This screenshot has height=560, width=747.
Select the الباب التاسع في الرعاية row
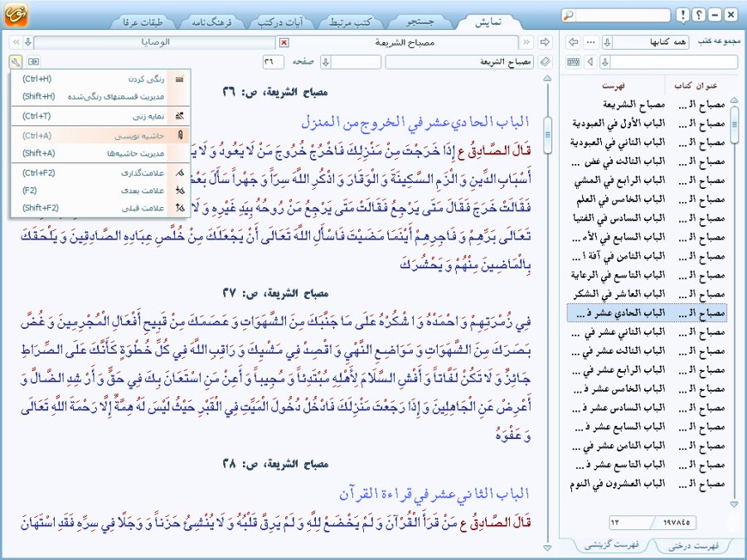click(647, 275)
